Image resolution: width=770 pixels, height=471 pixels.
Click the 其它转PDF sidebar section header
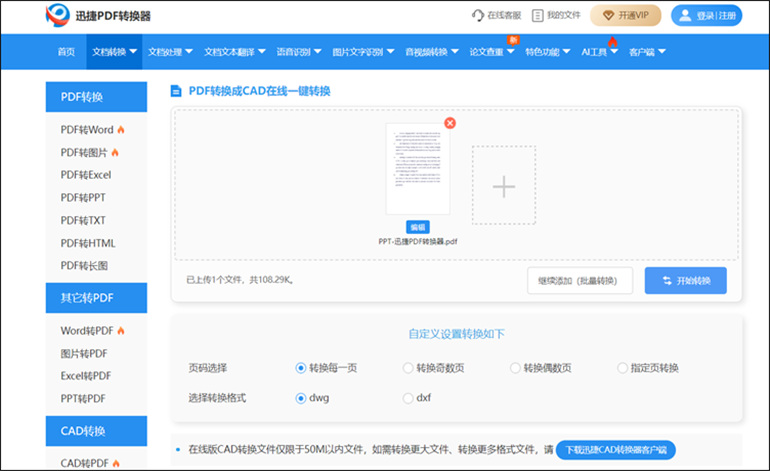96,298
